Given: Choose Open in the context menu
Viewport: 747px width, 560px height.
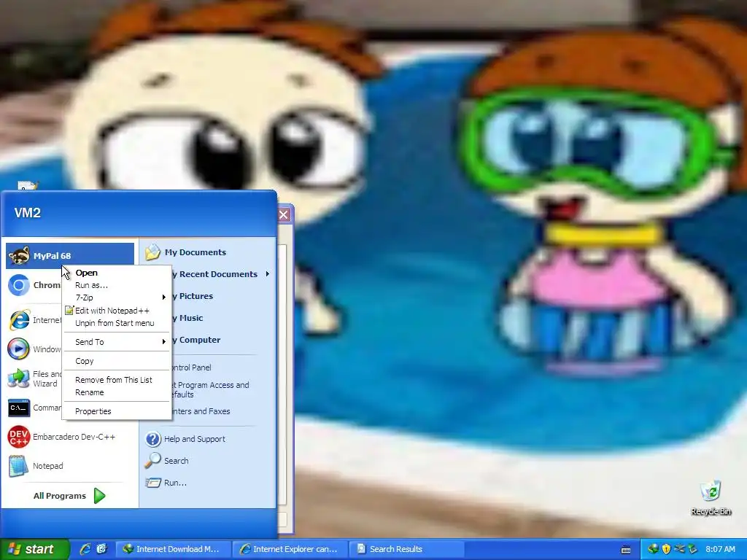Looking at the screenshot, I should (117, 273).
